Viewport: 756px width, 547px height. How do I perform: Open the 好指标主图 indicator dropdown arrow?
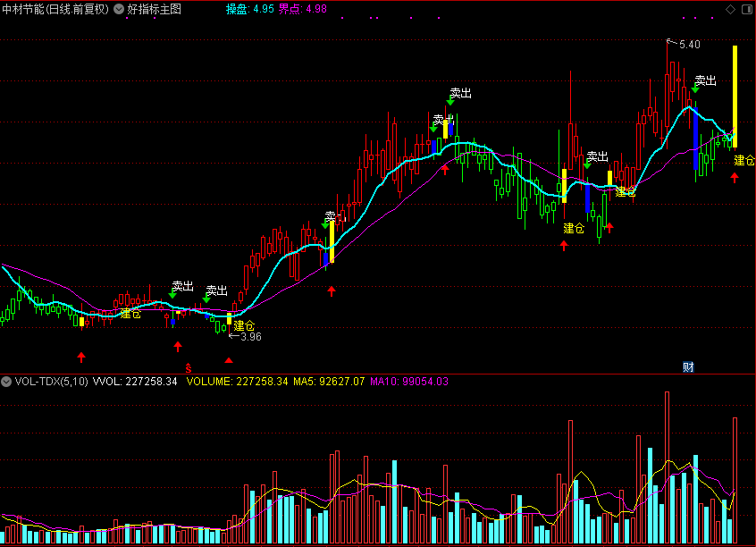pyautogui.click(x=119, y=9)
